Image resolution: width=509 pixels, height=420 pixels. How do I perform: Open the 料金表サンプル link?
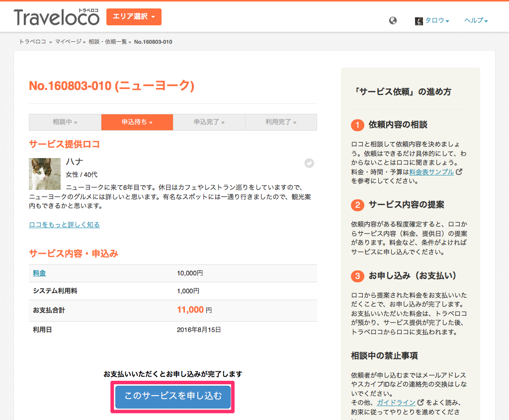(x=431, y=171)
